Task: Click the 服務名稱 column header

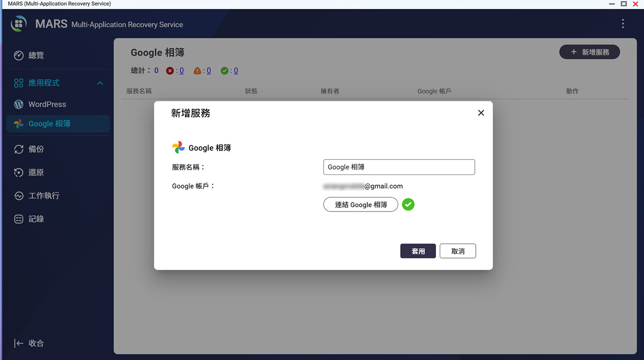Action: tap(139, 91)
